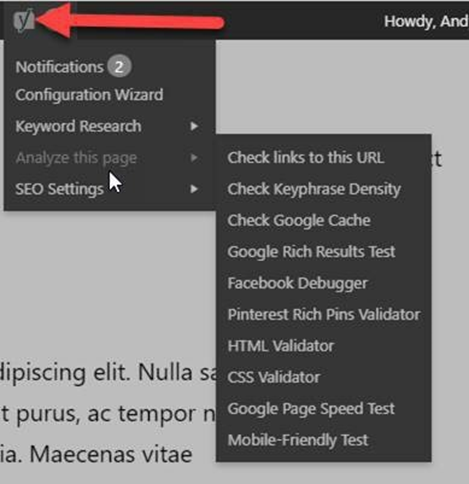Select Check Keyphrase Density

tap(314, 189)
